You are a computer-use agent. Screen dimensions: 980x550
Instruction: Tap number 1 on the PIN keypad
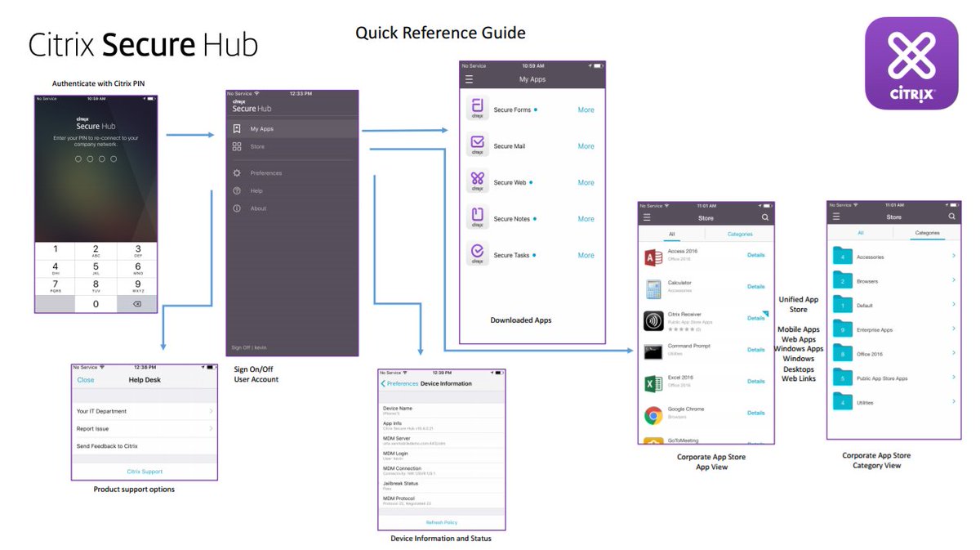(55, 250)
